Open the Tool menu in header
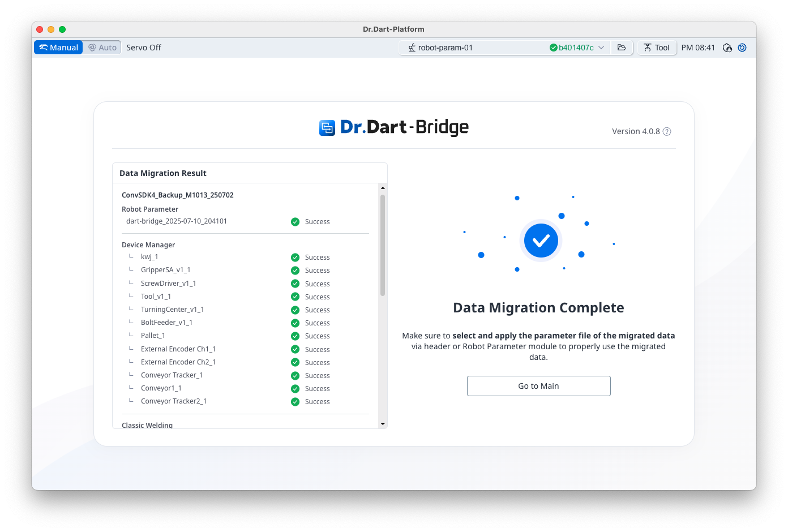Image resolution: width=788 pixels, height=532 pixels. pyautogui.click(x=657, y=48)
